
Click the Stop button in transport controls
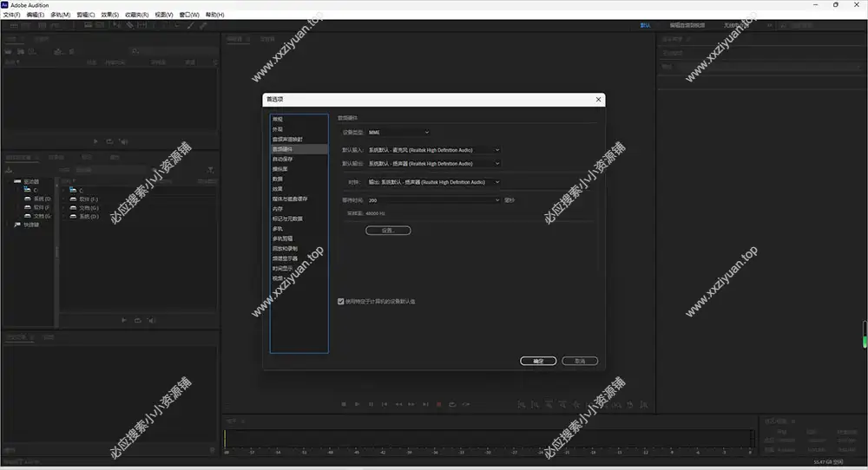344,404
